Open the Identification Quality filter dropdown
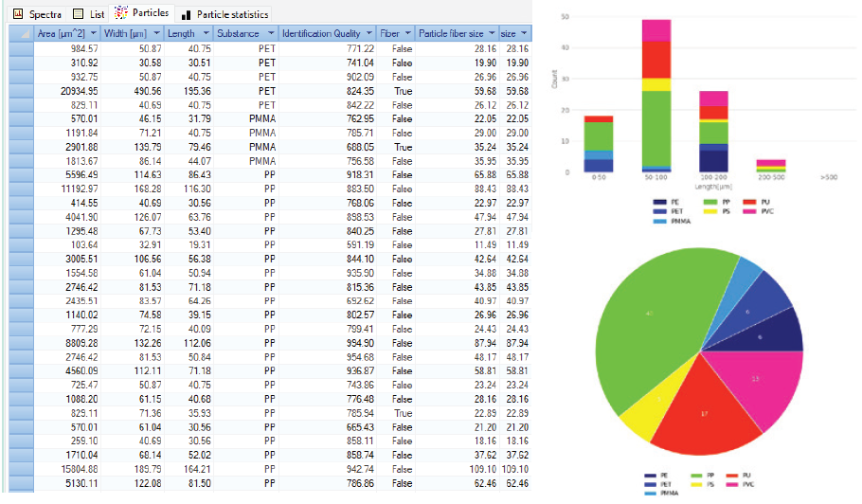Image resolution: width=862 pixels, height=504 pixels. [x=368, y=33]
